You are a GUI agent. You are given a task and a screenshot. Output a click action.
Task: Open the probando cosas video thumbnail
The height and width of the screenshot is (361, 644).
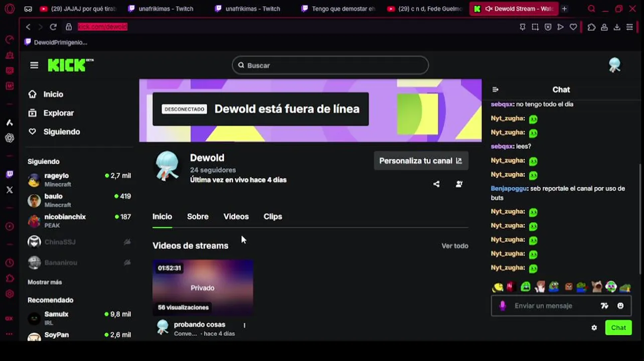pyautogui.click(x=203, y=288)
